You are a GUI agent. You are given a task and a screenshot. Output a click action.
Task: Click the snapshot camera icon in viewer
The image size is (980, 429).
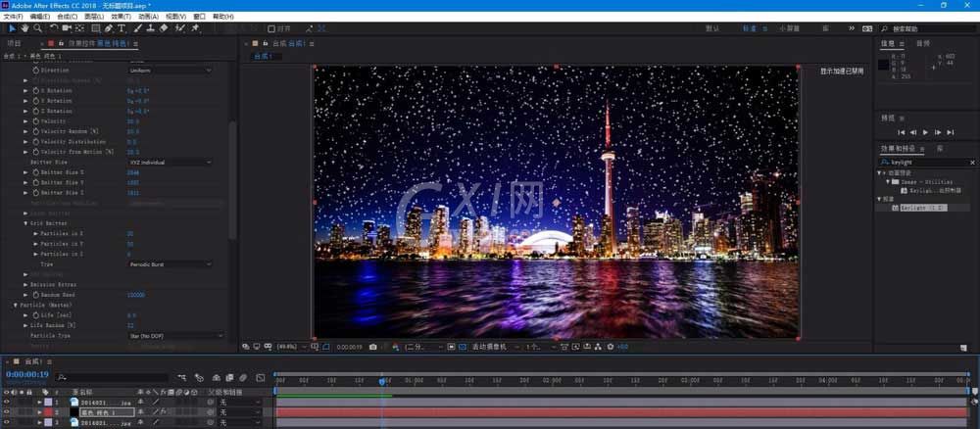(x=373, y=347)
